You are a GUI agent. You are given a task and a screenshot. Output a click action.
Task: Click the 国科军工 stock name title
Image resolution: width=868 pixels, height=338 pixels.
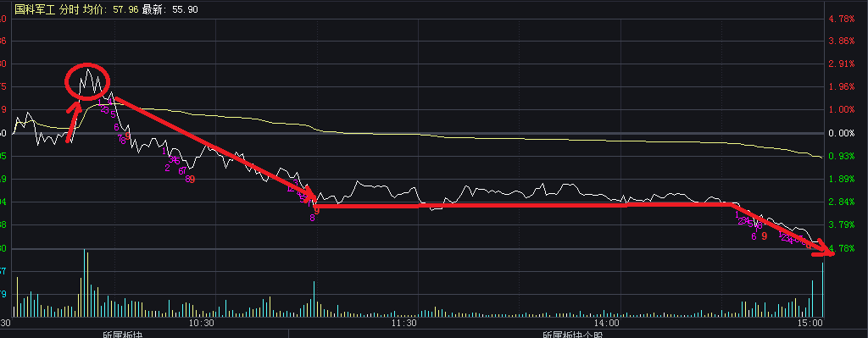coord(34,9)
